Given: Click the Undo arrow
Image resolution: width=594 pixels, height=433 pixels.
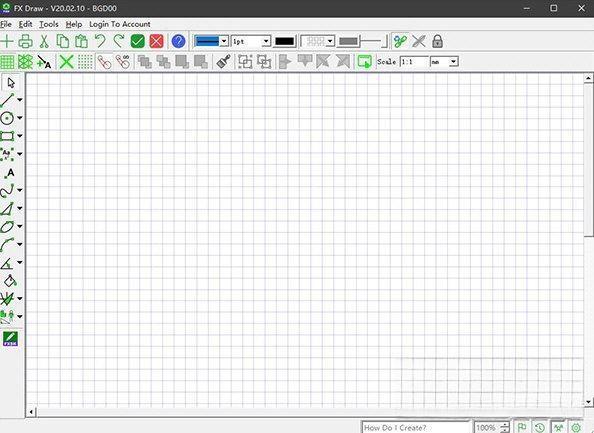Looking at the screenshot, I should 100,41.
